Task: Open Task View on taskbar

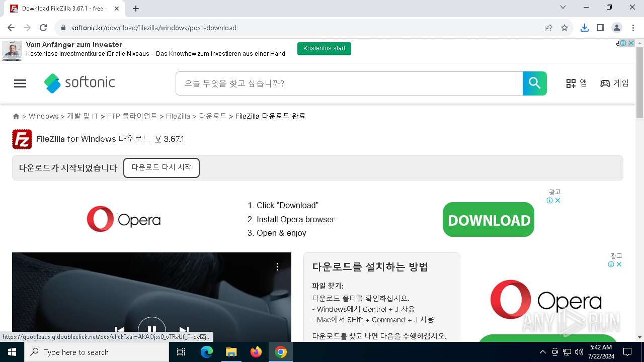Action: tap(181, 352)
